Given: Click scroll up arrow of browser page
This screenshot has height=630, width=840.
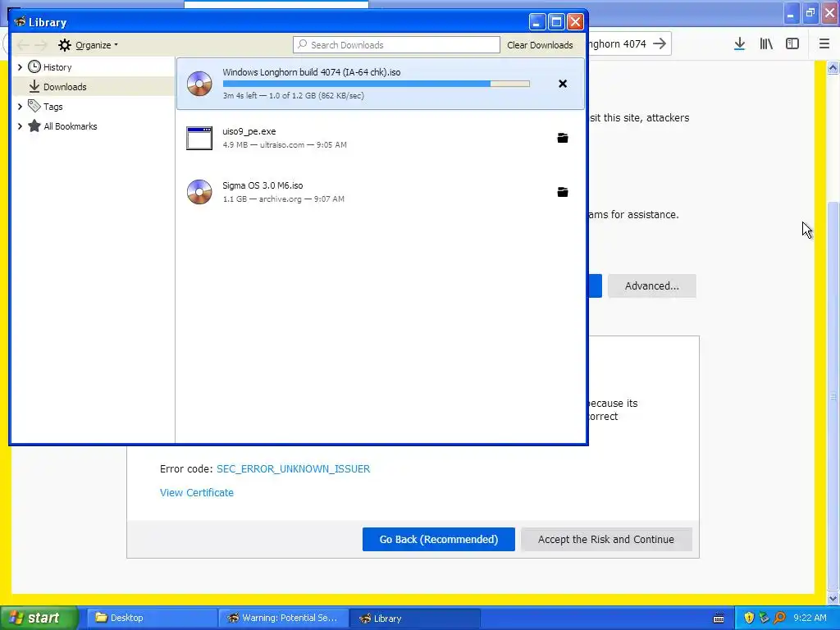Looking at the screenshot, I should (x=833, y=67).
